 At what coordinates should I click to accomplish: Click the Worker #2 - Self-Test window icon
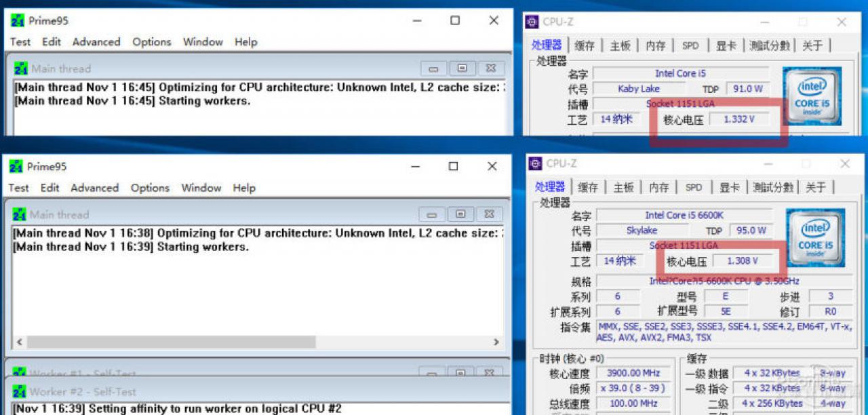20,391
